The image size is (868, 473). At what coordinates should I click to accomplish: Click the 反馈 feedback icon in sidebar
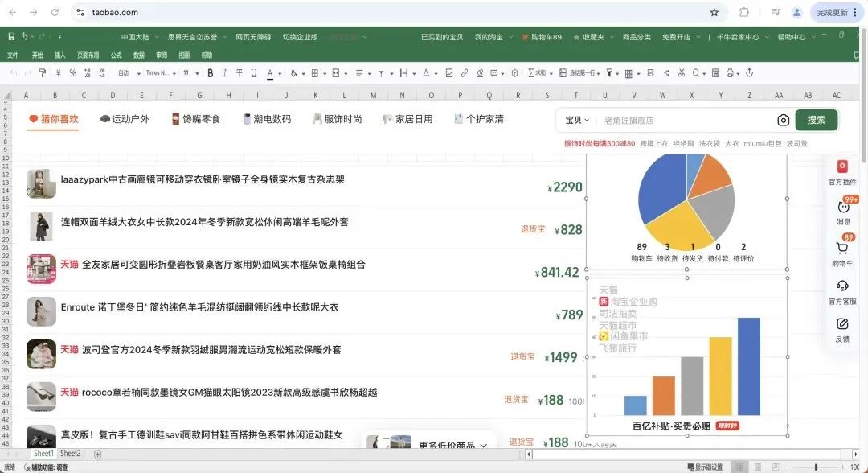[842, 325]
